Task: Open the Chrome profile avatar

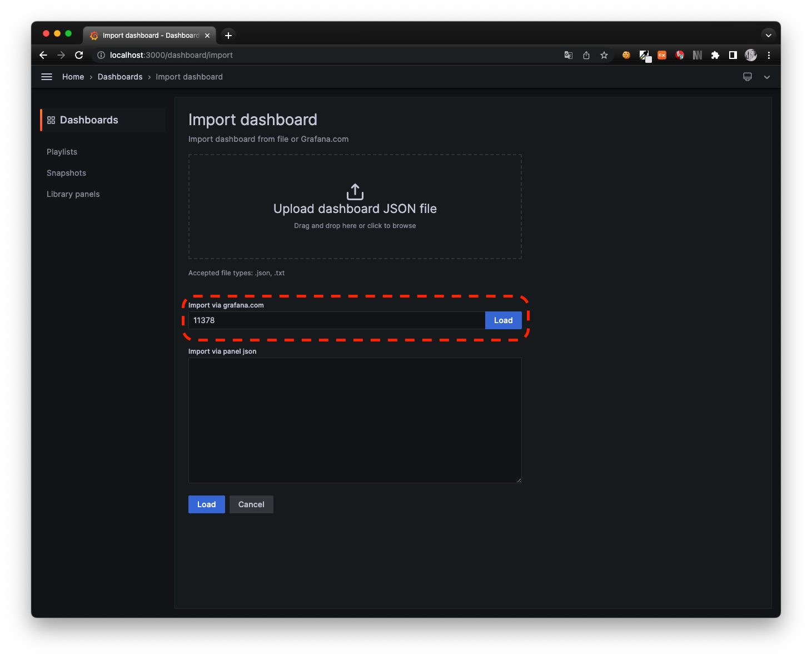Action: click(751, 55)
